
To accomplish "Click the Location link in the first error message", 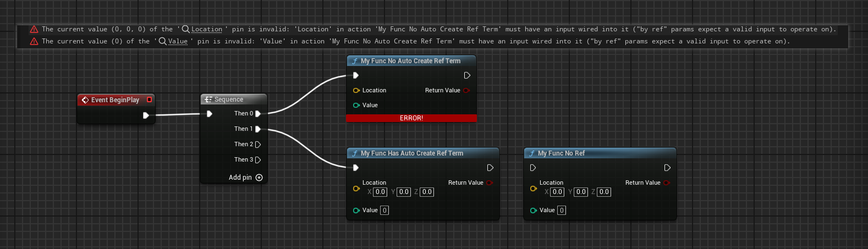I will (x=207, y=29).
